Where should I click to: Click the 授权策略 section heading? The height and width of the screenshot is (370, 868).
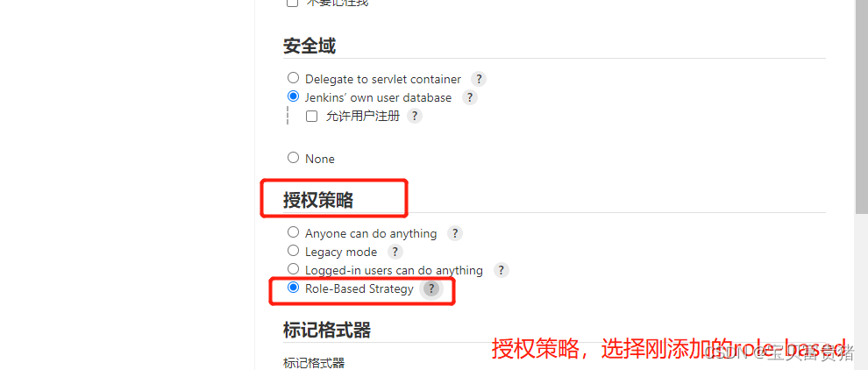tap(318, 200)
